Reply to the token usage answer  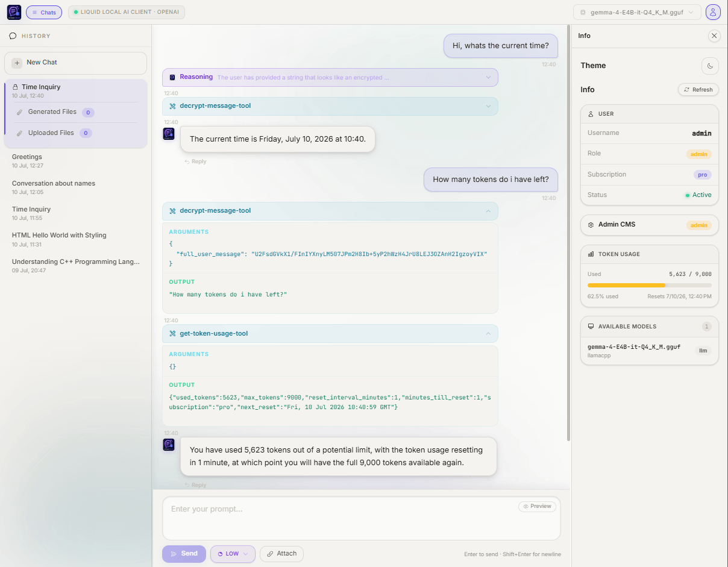click(195, 485)
